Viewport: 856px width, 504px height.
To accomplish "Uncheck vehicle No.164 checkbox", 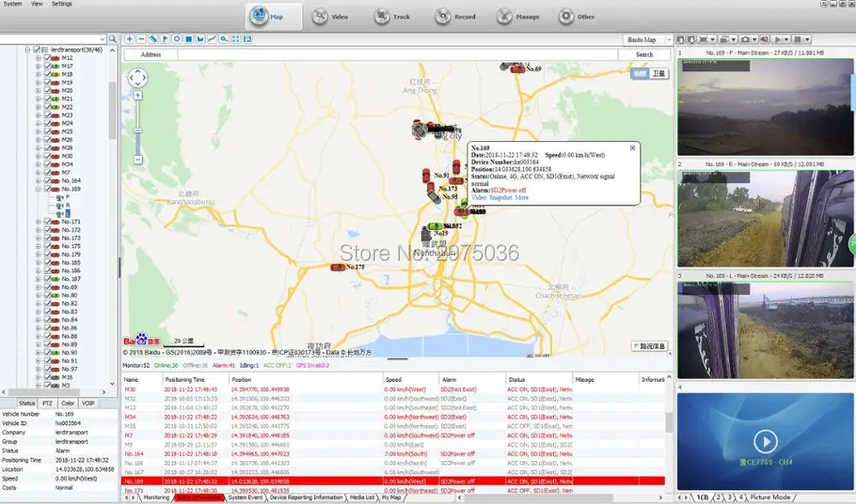I will click(47, 181).
